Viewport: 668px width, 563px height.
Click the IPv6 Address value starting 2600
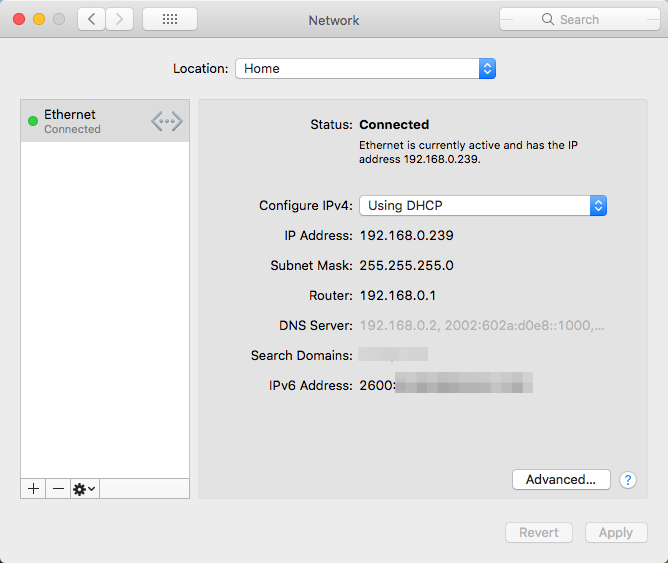446,384
